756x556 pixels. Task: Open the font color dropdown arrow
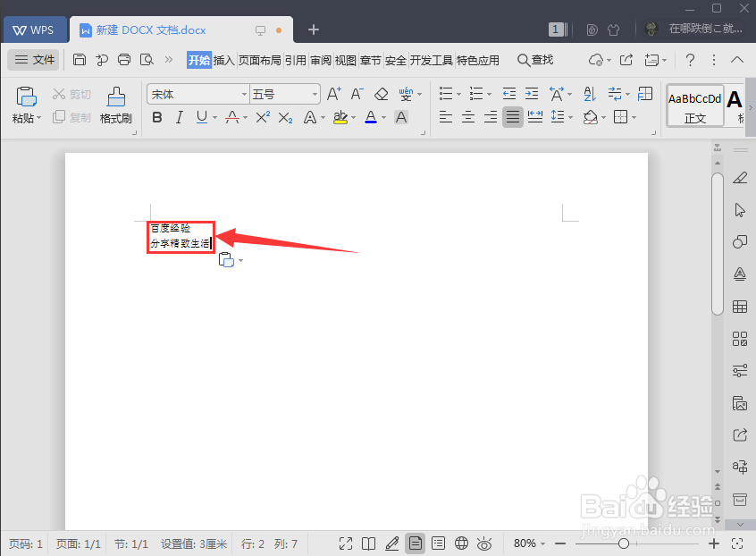(x=382, y=117)
